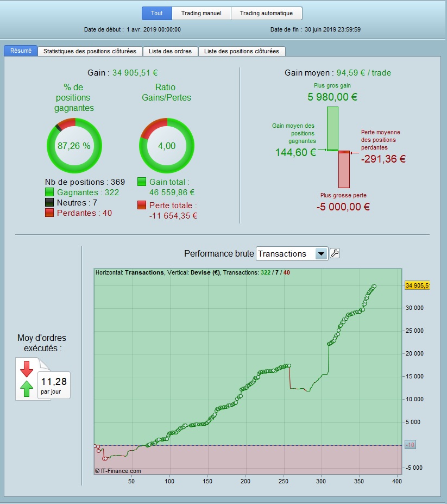The width and height of the screenshot is (447, 504).
Task: Click the Date de fin value
Action: pyautogui.click(x=332, y=29)
